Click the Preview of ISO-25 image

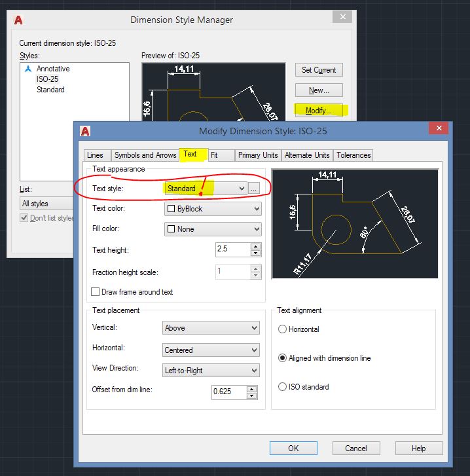click(213, 92)
